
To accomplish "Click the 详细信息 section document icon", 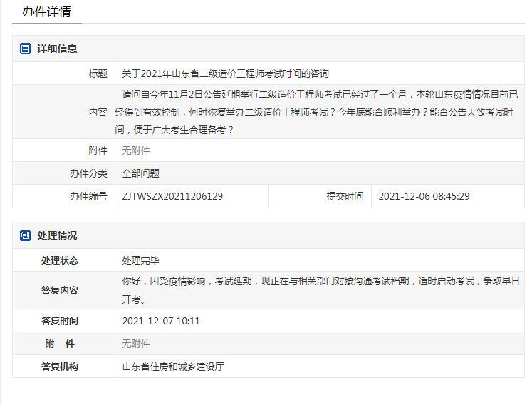I will pos(25,48).
